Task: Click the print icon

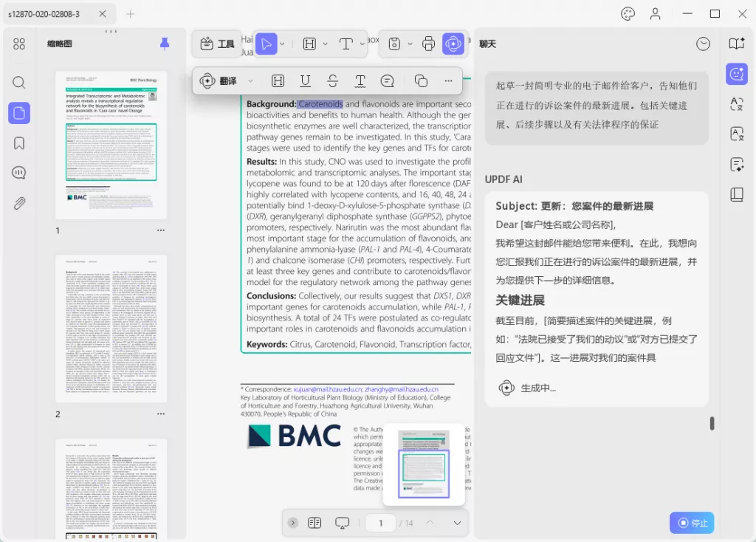Action: click(428, 44)
